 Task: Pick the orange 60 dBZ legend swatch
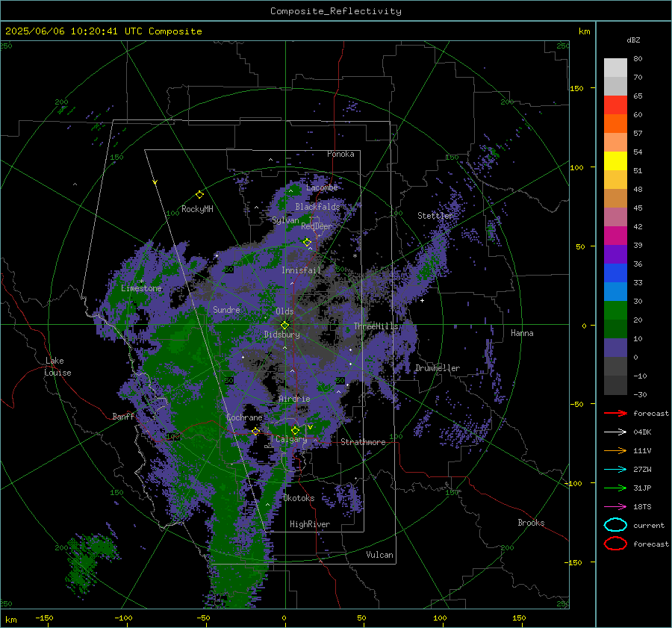pyautogui.click(x=615, y=123)
